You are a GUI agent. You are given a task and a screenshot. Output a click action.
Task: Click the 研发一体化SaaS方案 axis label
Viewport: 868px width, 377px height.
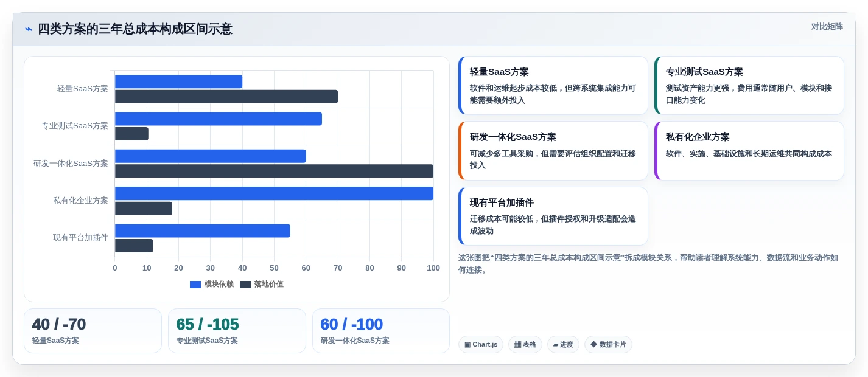pyautogui.click(x=71, y=164)
